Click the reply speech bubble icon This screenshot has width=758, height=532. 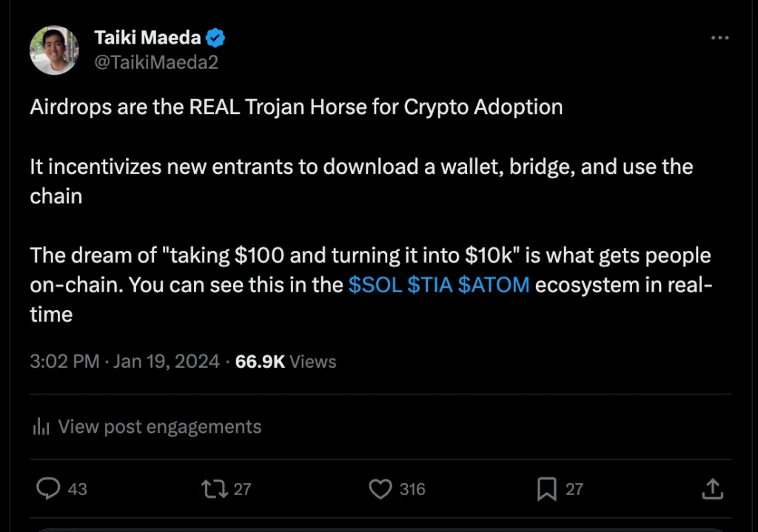[x=48, y=488]
